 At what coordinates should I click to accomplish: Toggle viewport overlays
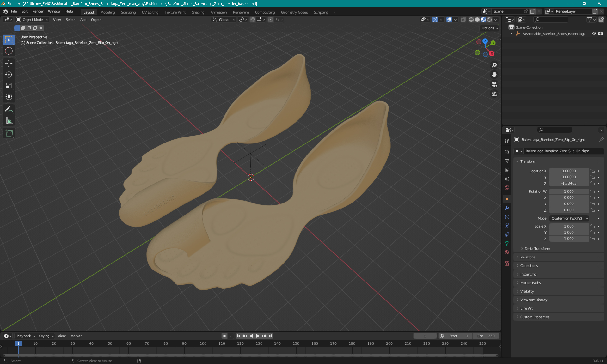pyautogui.click(x=449, y=20)
